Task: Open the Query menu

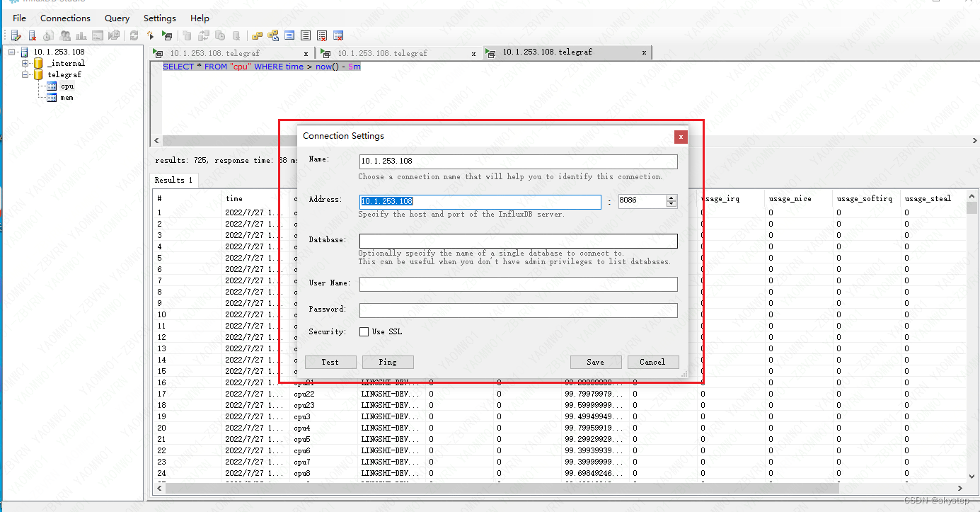Action: click(117, 18)
